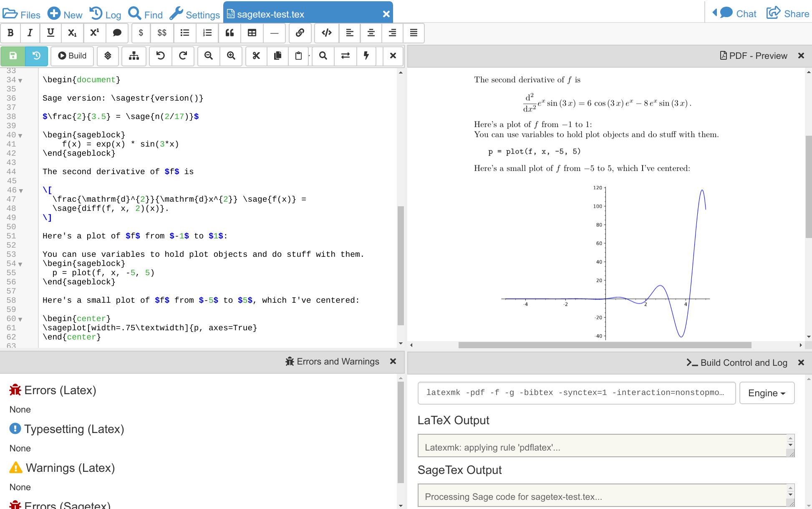Screen dimensions: 812x509
Task: Open the Engine dropdown selector
Action: [x=766, y=393]
